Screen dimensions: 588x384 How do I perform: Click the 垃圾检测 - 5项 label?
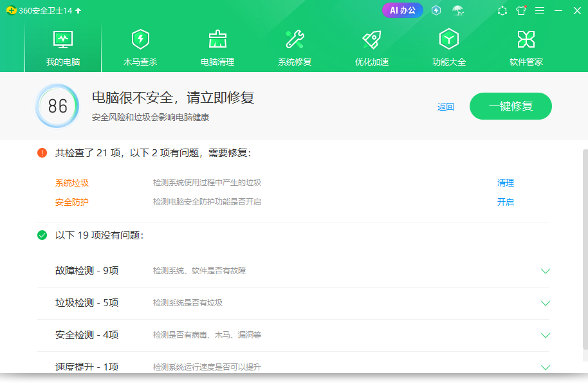(87, 302)
